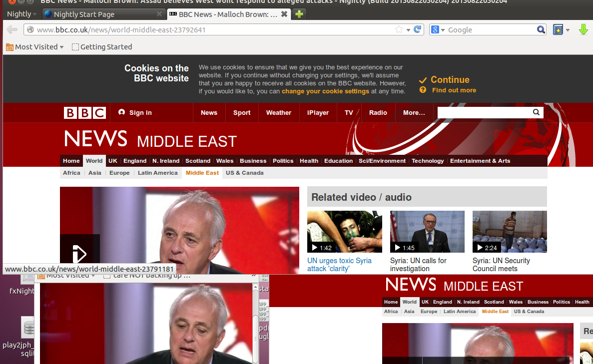
Task: Select the BBC News - Malloch Brown tab
Action: point(228,14)
